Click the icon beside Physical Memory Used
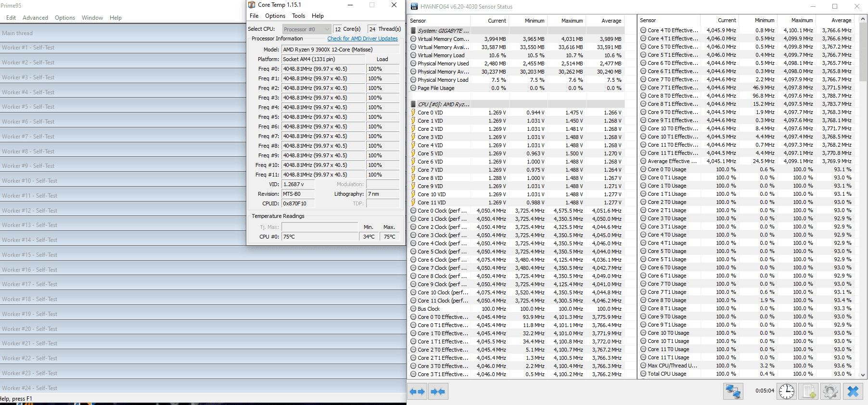This screenshot has width=868, height=405. pos(413,63)
